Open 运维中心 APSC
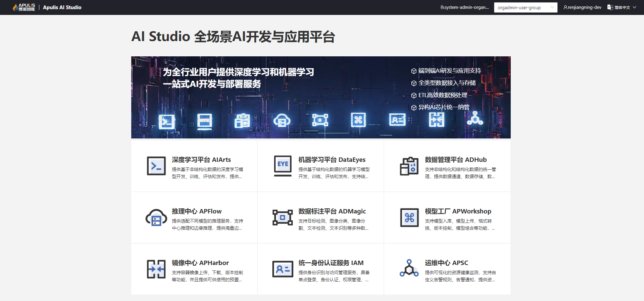The height and width of the screenshot is (301, 644). click(446, 263)
